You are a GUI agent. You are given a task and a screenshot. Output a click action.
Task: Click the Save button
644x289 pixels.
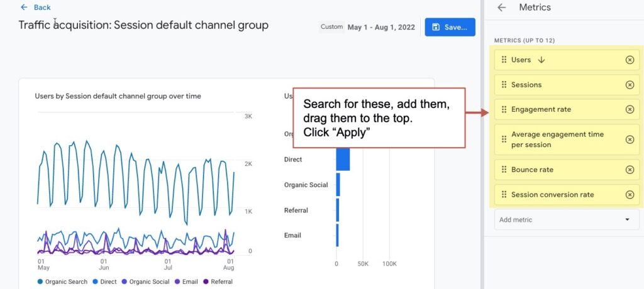coord(450,27)
